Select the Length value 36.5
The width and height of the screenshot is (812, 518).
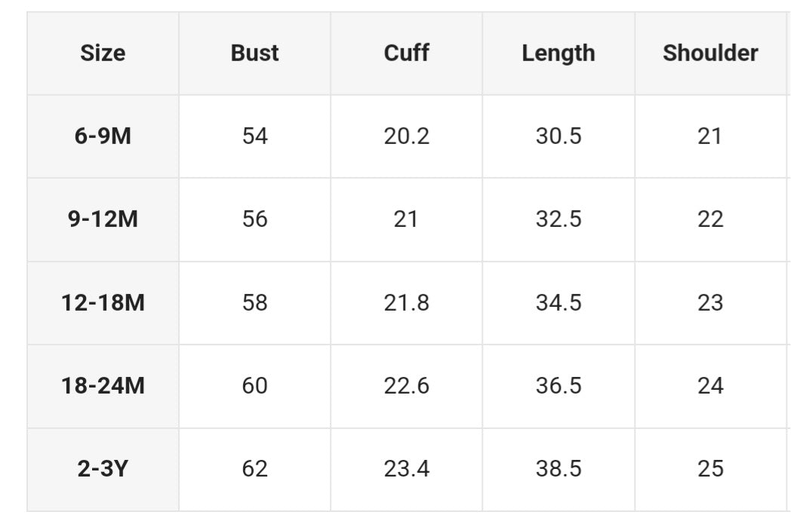(558, 386)
